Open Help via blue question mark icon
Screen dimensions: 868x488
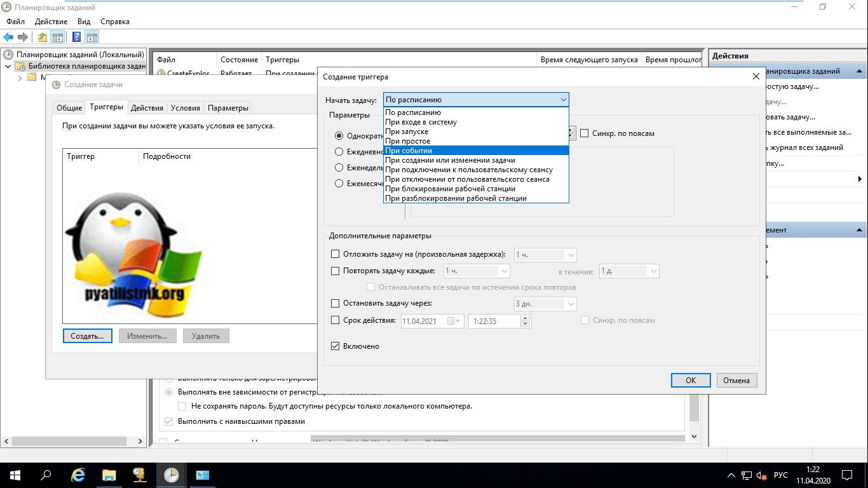(x=76, y=37)
